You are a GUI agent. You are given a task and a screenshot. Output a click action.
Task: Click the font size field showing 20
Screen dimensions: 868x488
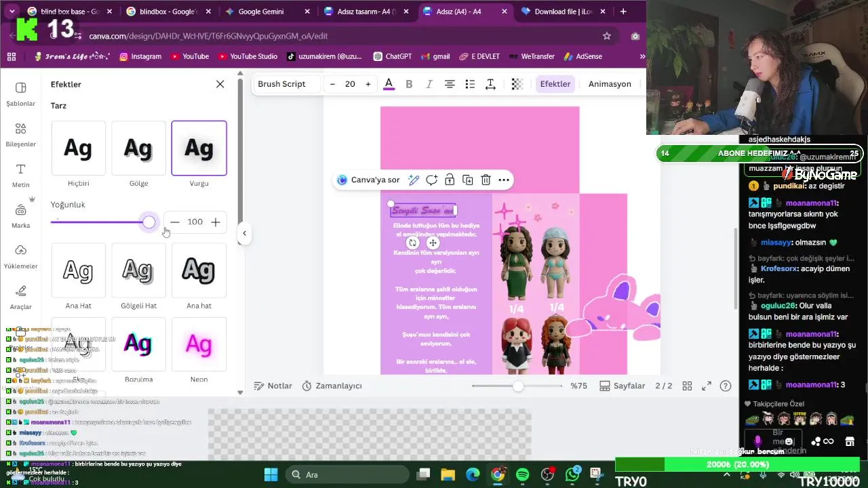coord(350,84)
